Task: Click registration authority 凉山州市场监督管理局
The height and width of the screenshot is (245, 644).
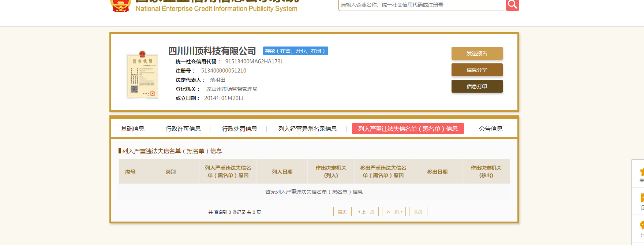Action: [232, 89]
